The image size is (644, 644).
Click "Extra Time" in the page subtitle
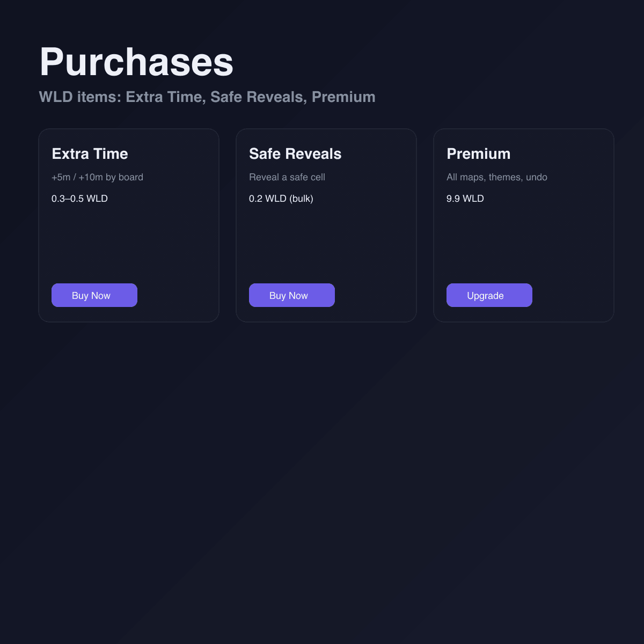pyautogui.click(x=164, y=97)
